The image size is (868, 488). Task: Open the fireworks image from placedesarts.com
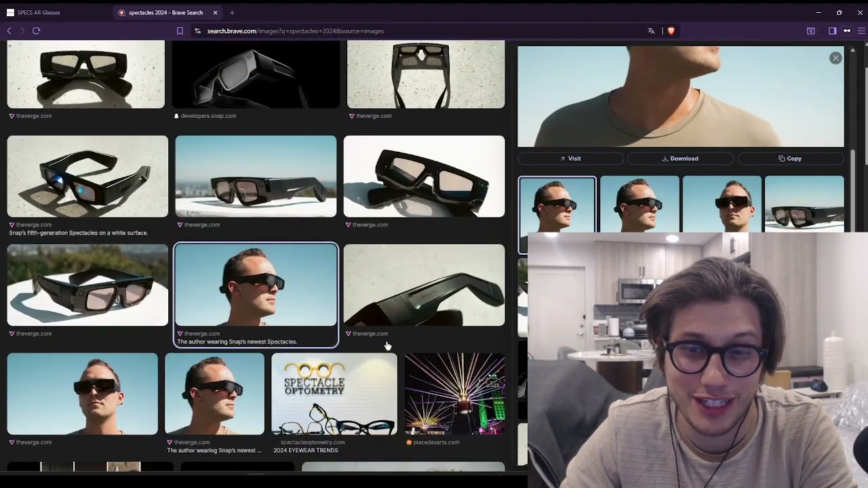[x=454, y=394]
